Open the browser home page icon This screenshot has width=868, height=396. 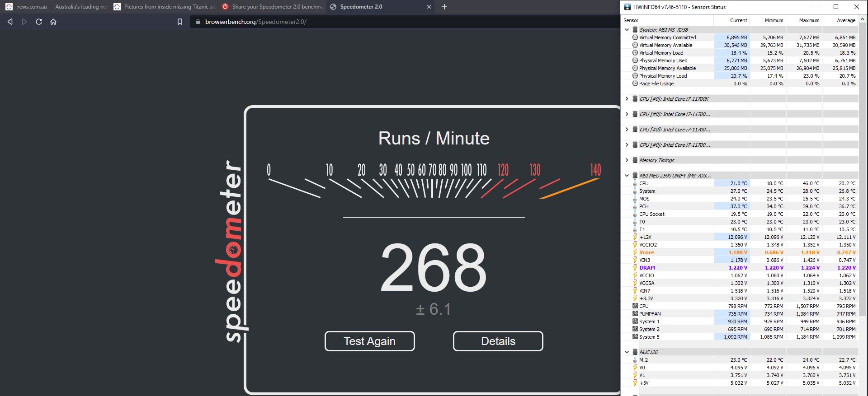pyautogui.click(x=53, y=22)
